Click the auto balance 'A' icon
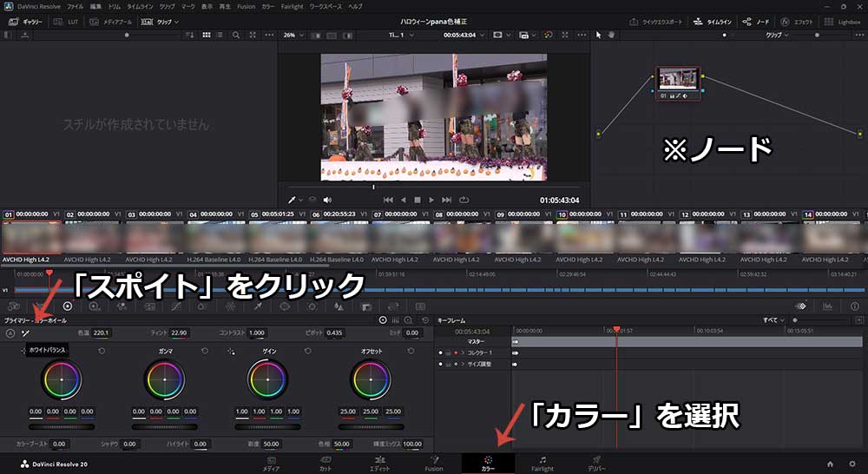Screen dimensions: 868x474 [10, 332]
